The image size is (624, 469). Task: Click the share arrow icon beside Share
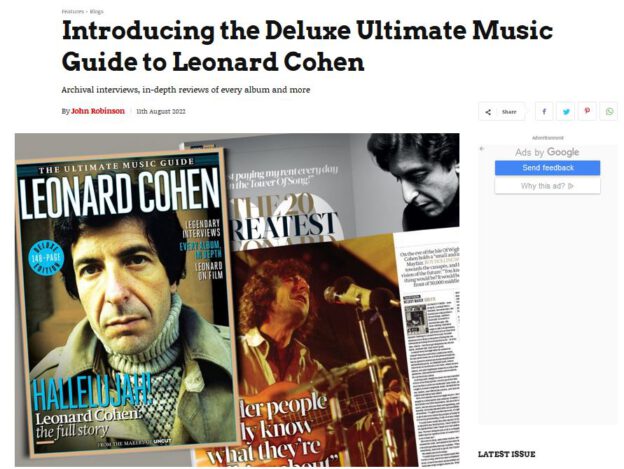point(488,112)
